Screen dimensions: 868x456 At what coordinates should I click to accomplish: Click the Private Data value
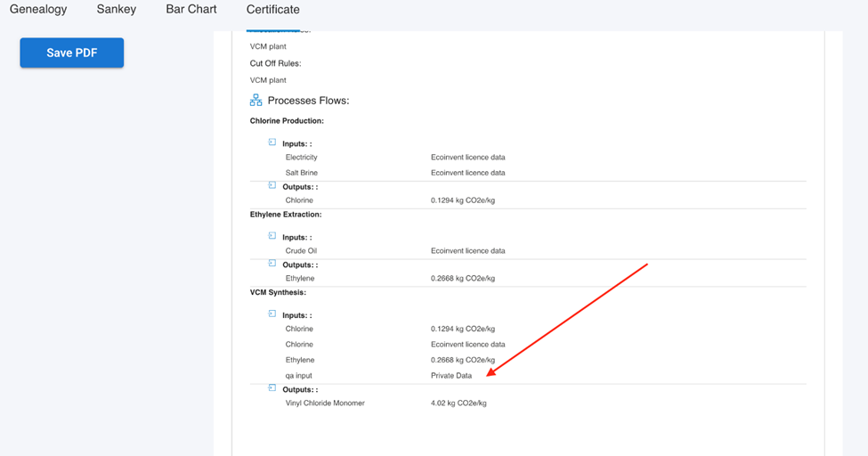pyautogui.click(x=451, y=376)
